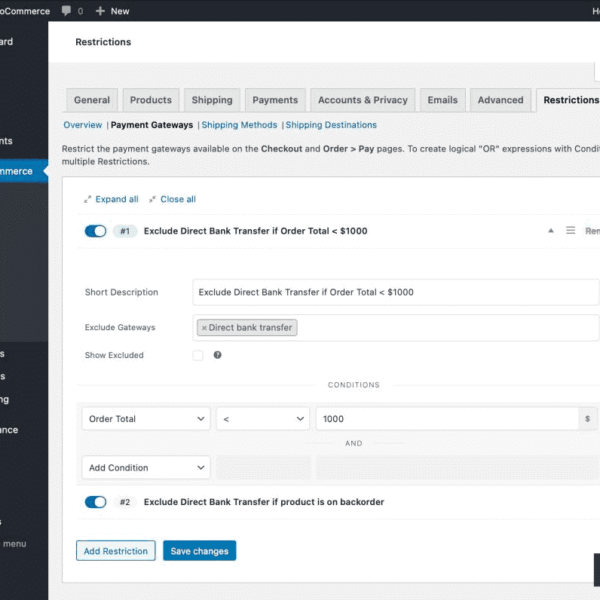Check the Show Excluded checkbox
The width and height of the screenshot is (600, 600).
point(198,355)
